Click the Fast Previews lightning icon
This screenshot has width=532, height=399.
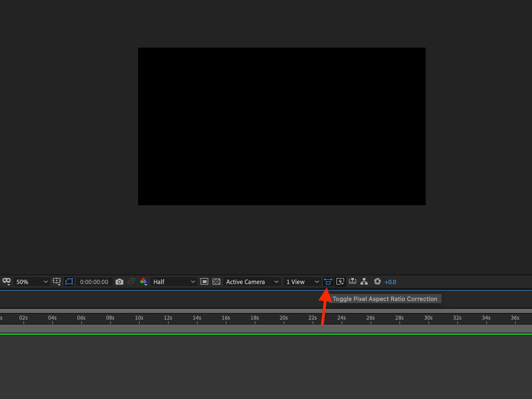pyautogui.click(x=340, y=282)
